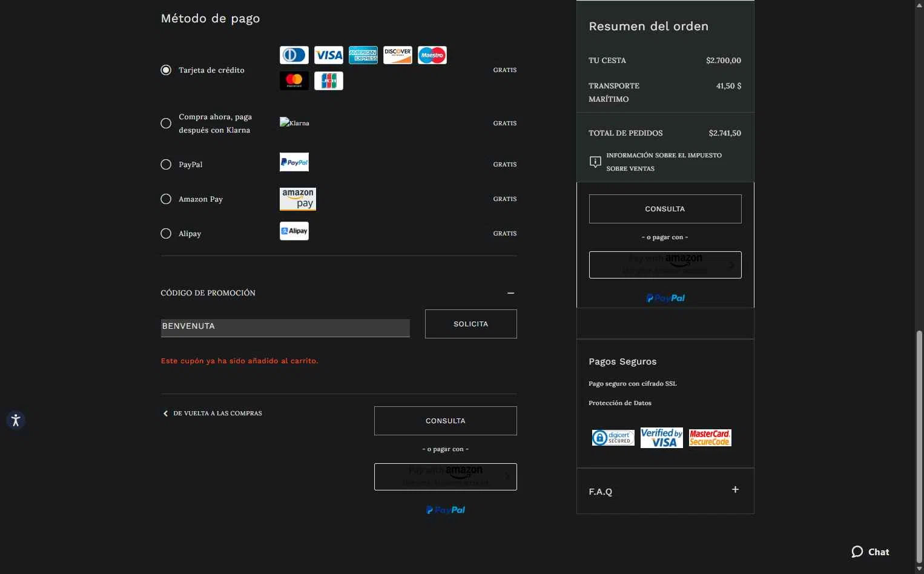Collapse the Código de promoción section
This screenshot has width=924, height=574.
coord(510,293)
